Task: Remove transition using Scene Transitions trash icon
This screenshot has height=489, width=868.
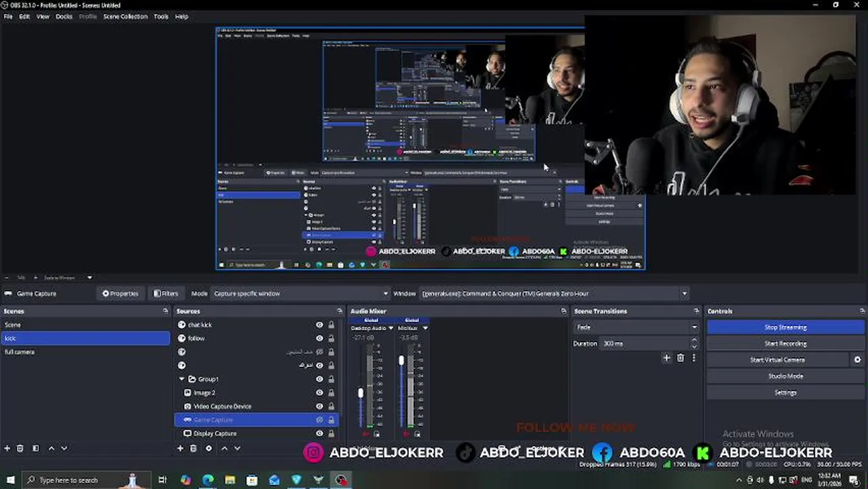Action: [681, 358]
